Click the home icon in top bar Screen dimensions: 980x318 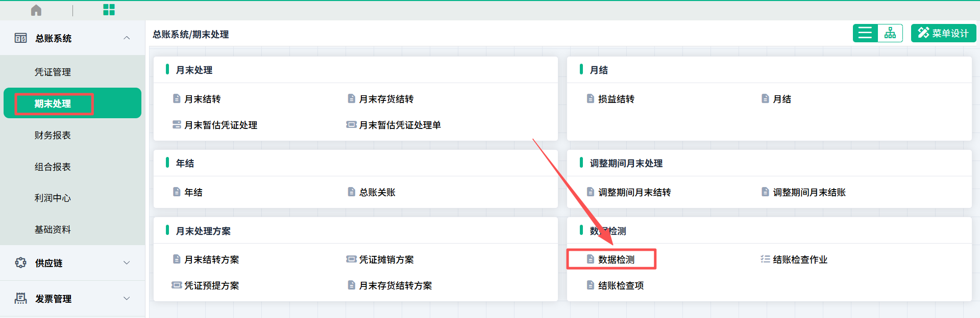(36, 10)
